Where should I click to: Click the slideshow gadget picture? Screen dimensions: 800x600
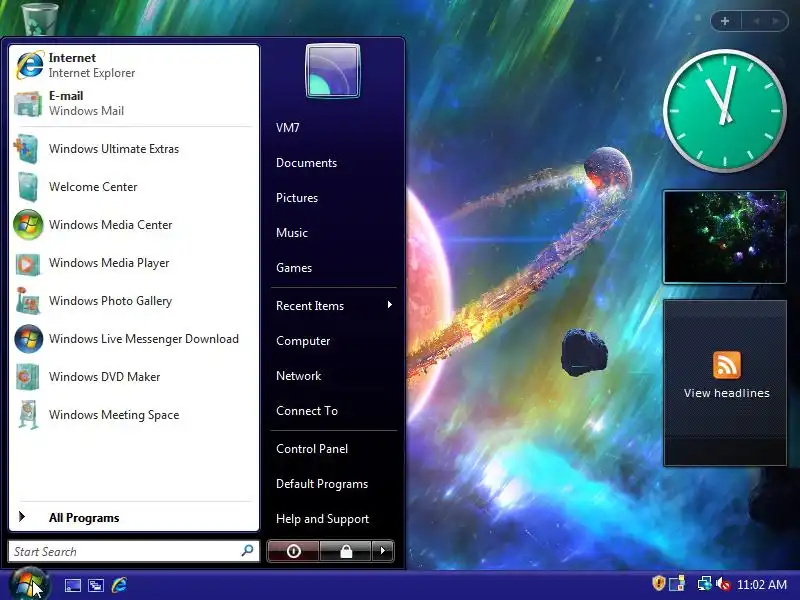[x=724, y=237]
